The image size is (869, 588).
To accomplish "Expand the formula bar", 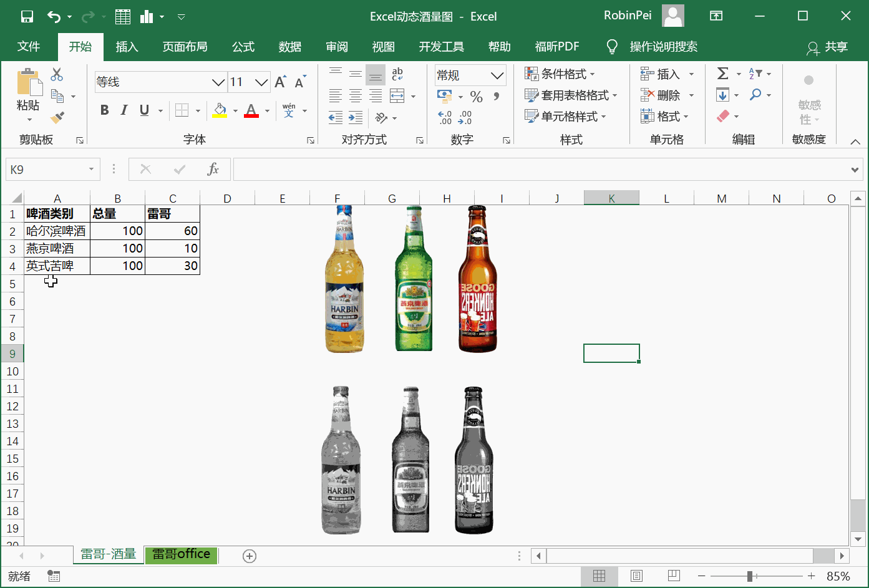I will pos(855,169).
